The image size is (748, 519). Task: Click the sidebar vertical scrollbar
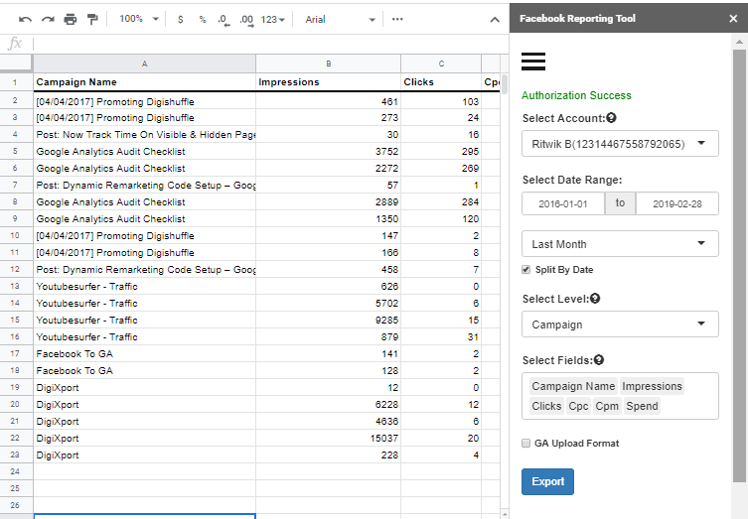[739, 267]
